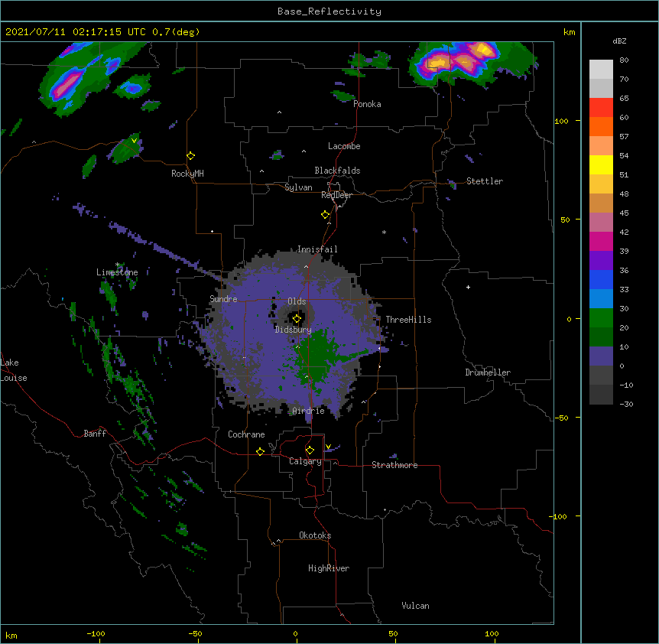Click the dBZ legend heading
This screenshot has width=659, height=644.
pos(619,41)
